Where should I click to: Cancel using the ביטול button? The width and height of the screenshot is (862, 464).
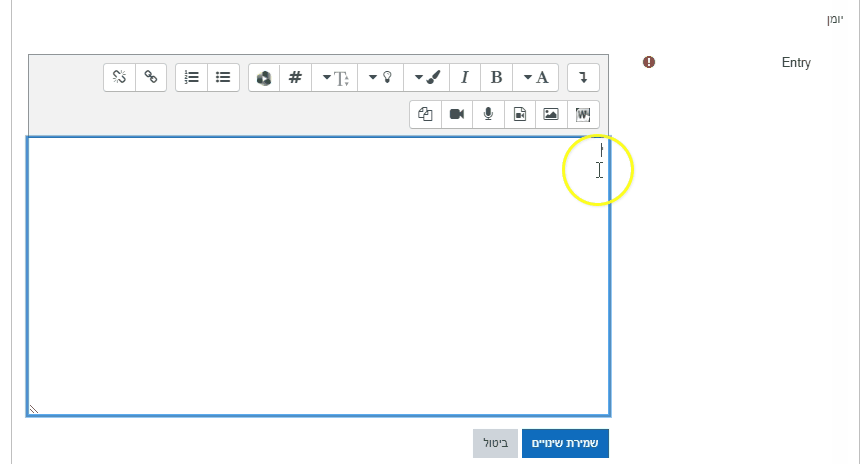pyautogui.click(x=495, y=443)
